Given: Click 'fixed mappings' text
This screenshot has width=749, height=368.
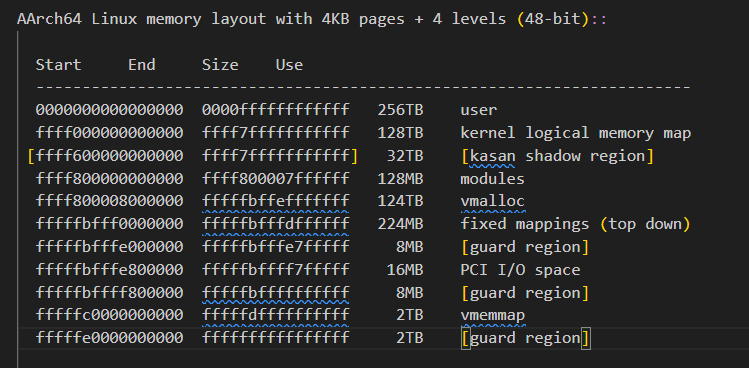Looking at the screenshot, I should coord(524,224).
